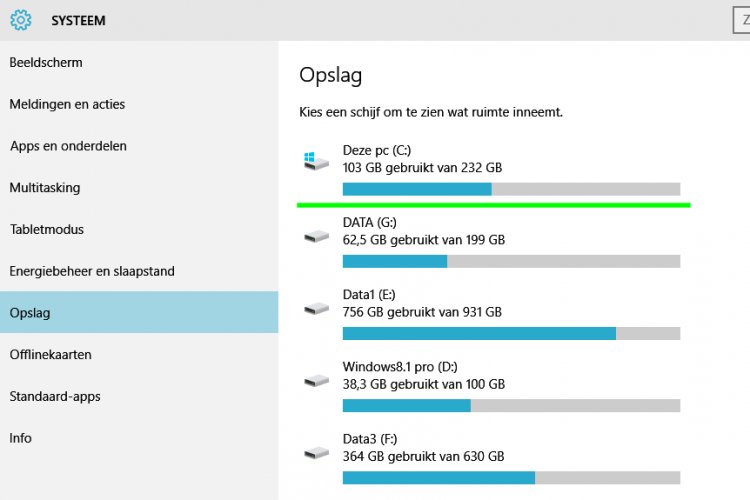This screenshot has height=500, width=750.
Task: Go to Standaard-apps section
Action: tap(55, 396)
